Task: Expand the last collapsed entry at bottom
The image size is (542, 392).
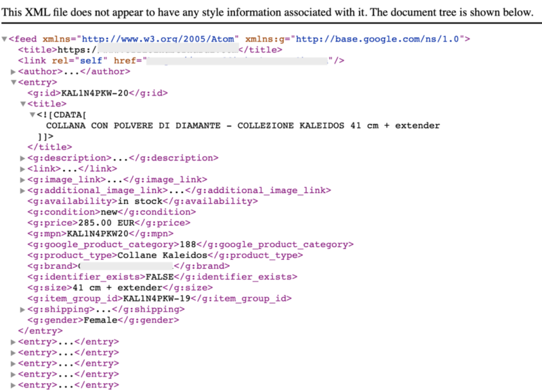Action: click(x=14, y=385)
